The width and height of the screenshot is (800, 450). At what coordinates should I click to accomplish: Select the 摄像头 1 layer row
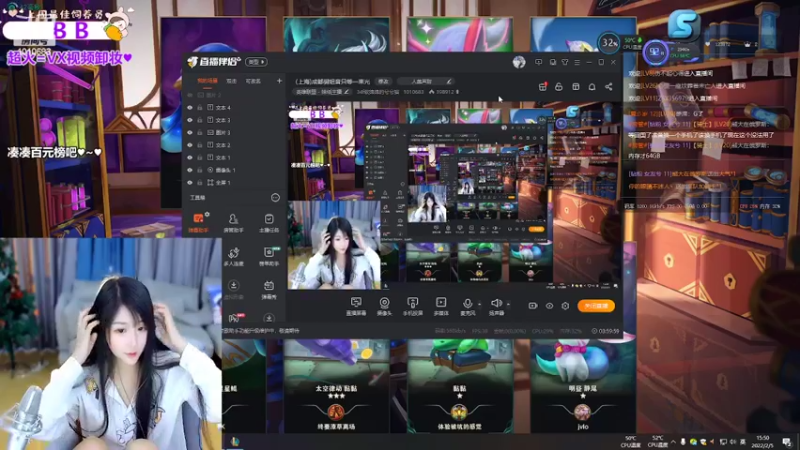[x=235, y=170]
